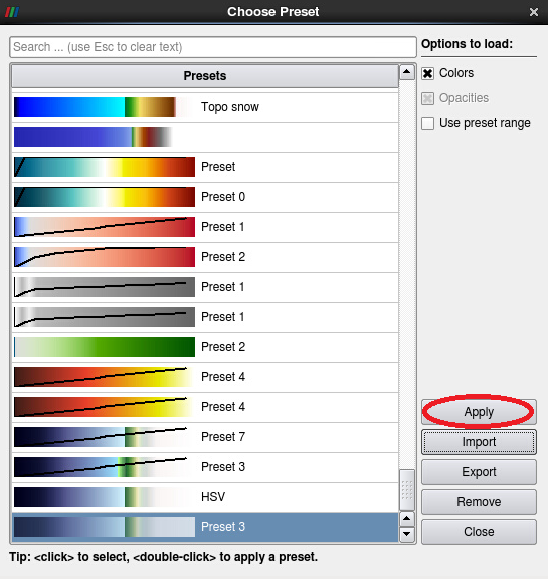The height and width of the screenshot is (579, 548).
Task: Remove the selected preset
Action: [x=479, y=502]
